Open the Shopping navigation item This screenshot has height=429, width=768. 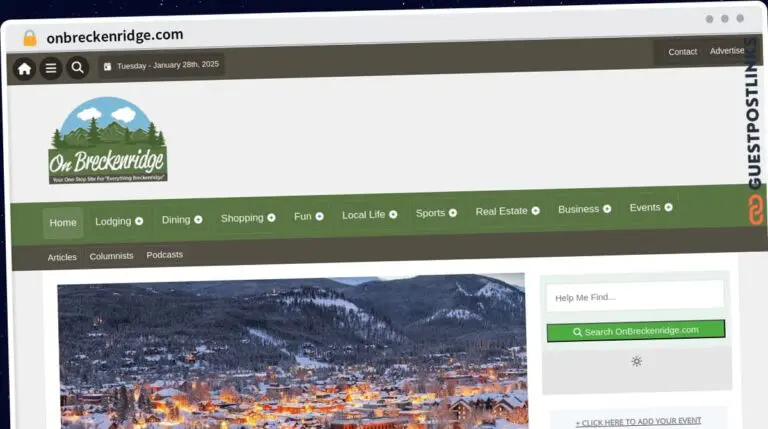[242, 218]
